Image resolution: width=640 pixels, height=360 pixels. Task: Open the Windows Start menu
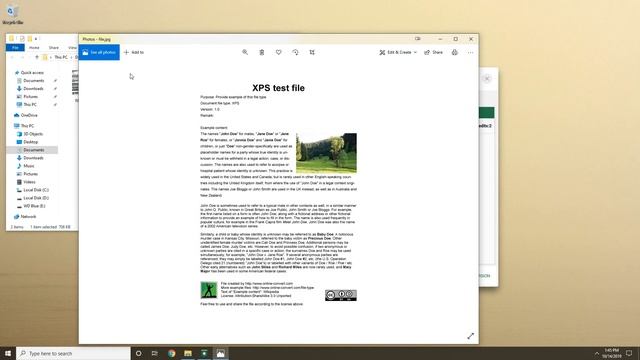pyautogui.click(x=8, y=353)
